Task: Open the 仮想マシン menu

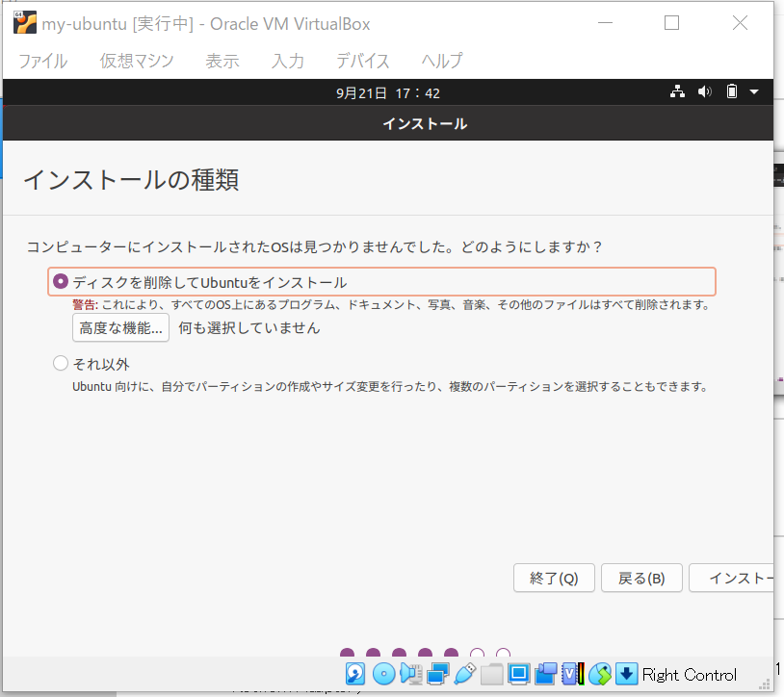Action: (137, 61)
